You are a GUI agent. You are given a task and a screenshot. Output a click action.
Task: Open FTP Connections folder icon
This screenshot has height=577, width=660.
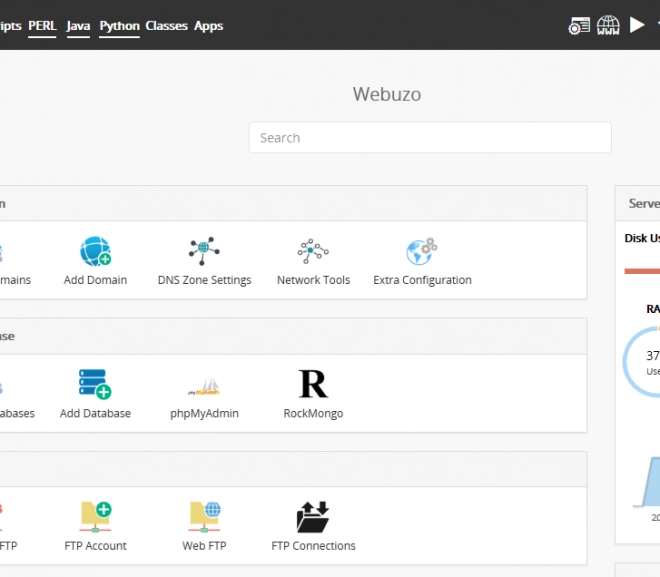pyautogui.click(x=313, y=517)
